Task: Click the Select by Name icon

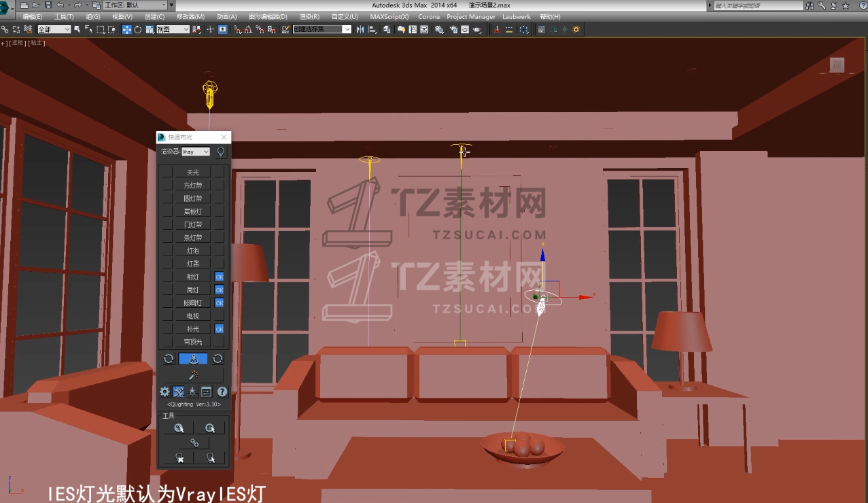Action: click(x=88, y=29)
